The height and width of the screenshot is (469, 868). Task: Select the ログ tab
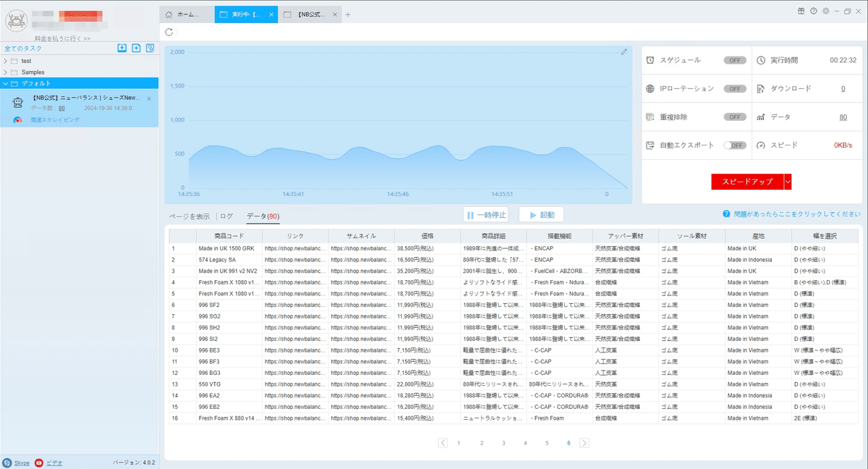pos(226,216)
